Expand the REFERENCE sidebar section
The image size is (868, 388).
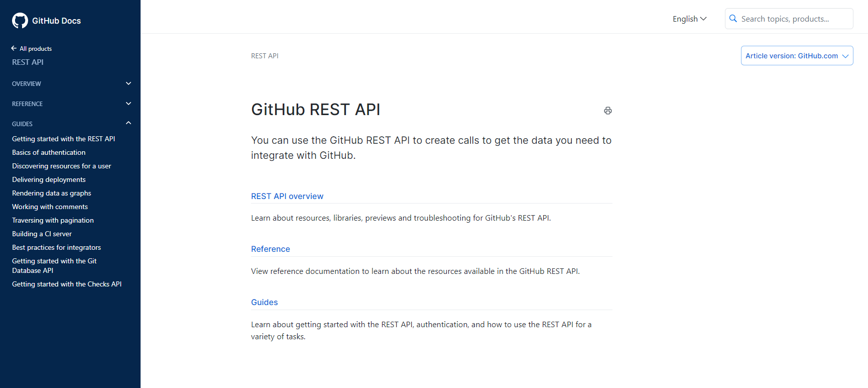pyautogui.click(x=70, y=104)
